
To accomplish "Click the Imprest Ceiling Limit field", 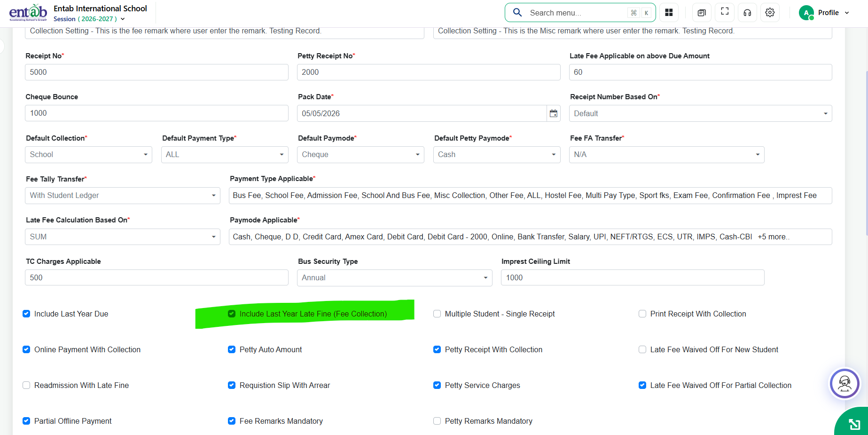I will [633, 277].
